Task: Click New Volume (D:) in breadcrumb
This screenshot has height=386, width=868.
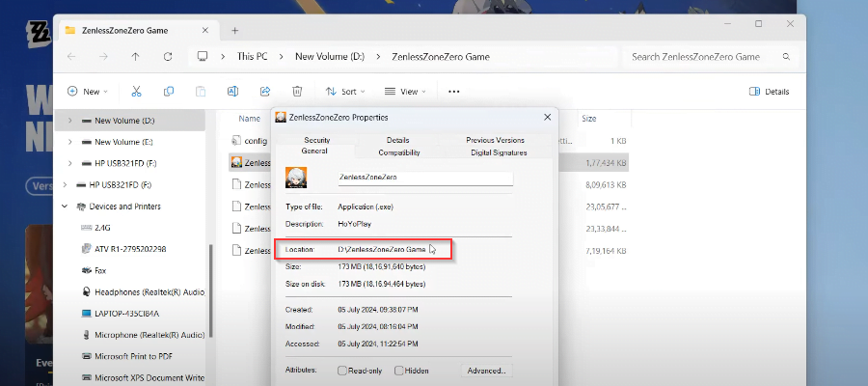Action: point(330,57)
